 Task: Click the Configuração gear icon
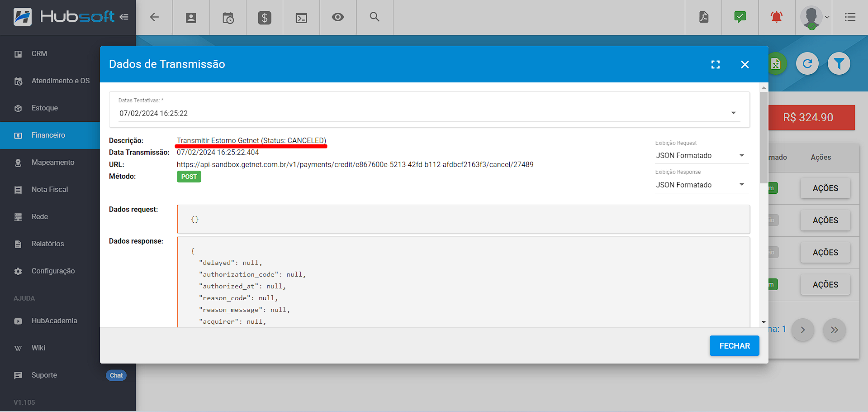18,272
